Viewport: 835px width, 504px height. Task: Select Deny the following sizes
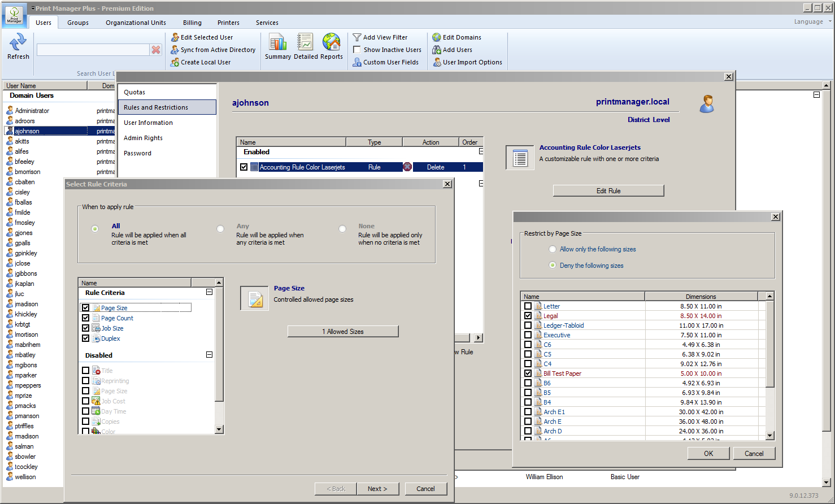coord(553,266)
